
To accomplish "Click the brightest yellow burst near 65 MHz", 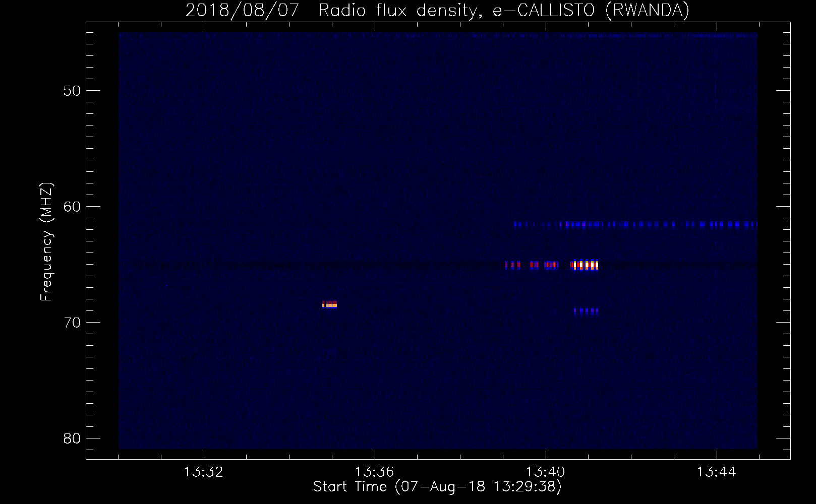I will coord(585,265).
